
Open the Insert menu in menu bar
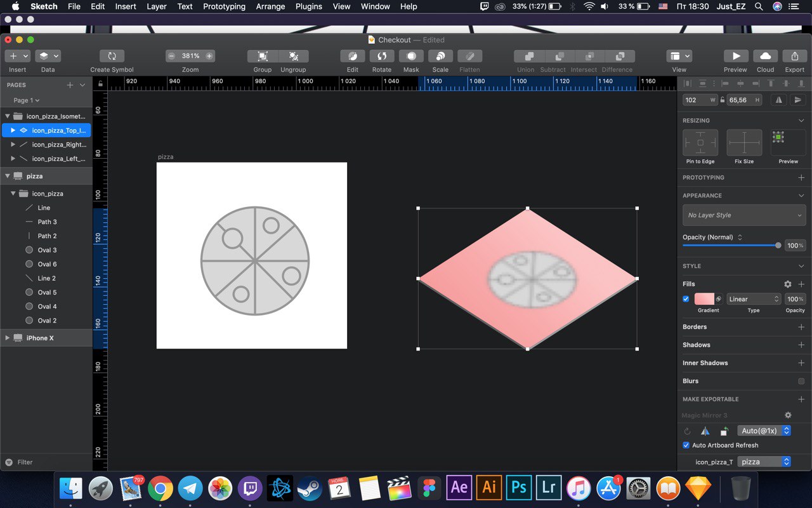click(126, 6)
